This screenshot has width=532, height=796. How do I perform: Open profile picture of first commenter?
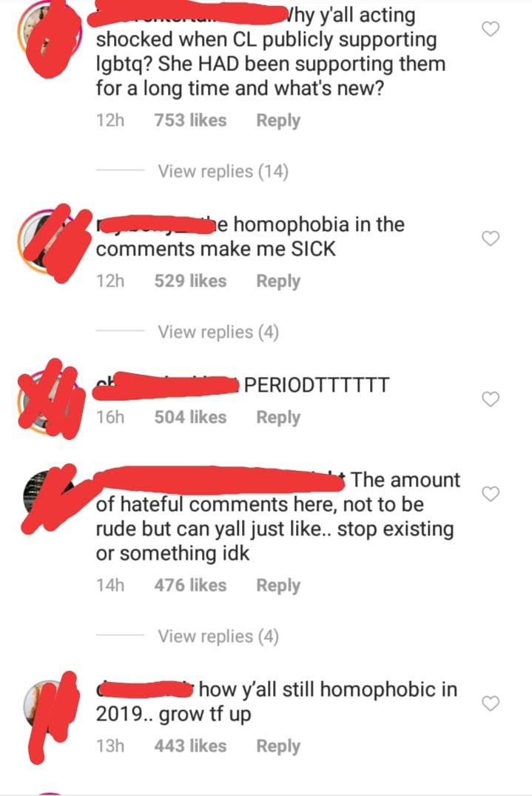click(50, 35)
